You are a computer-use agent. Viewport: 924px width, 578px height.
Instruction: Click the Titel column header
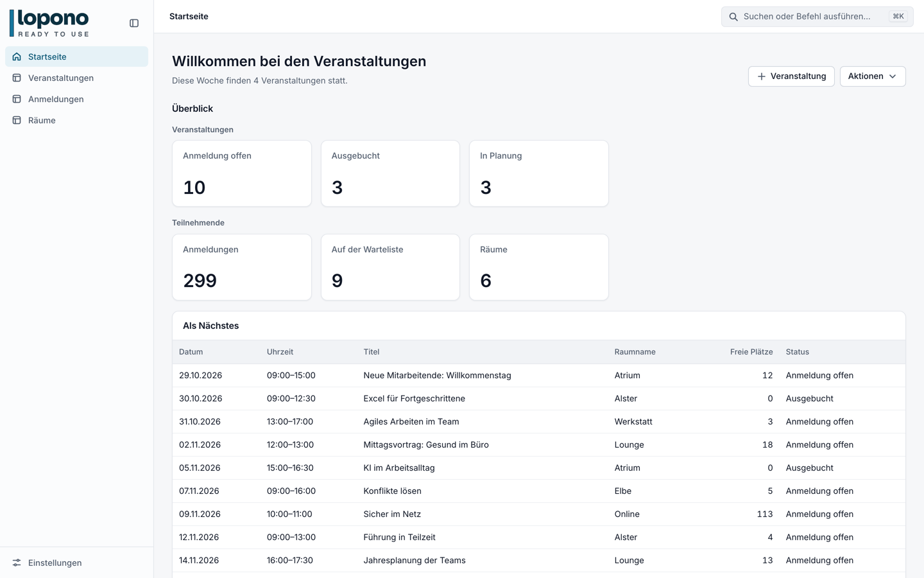click(372, 352)
